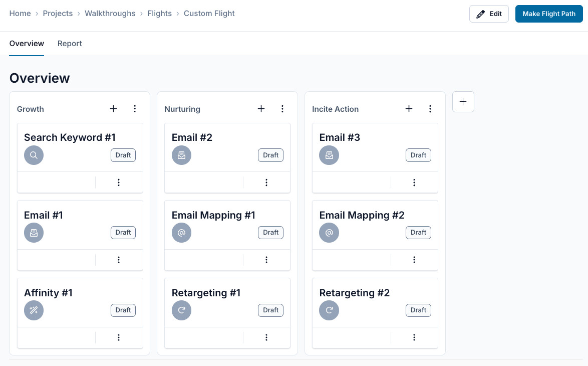Click Draft badge on Affinity #1
This screenshot has width=588, height=366.
123,310
